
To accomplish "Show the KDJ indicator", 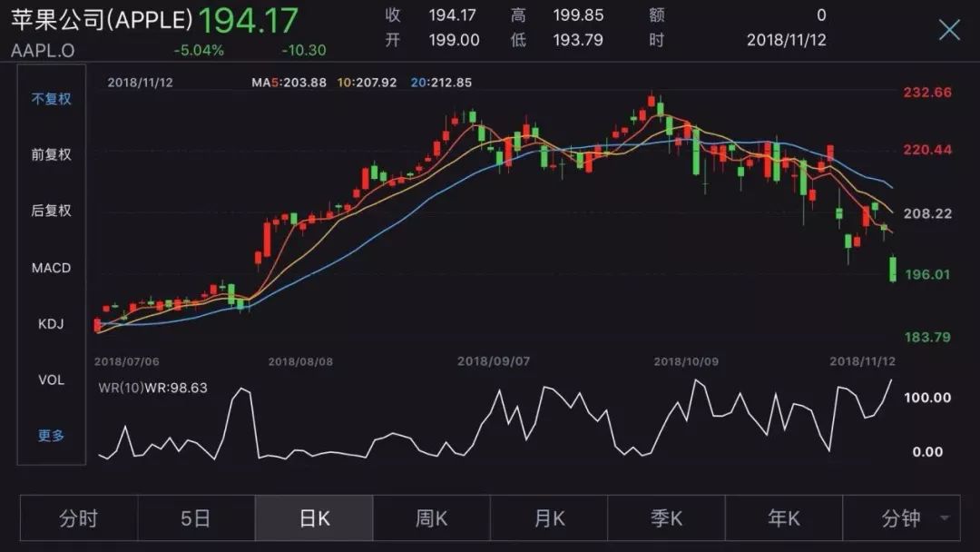I will coord(51,324).
